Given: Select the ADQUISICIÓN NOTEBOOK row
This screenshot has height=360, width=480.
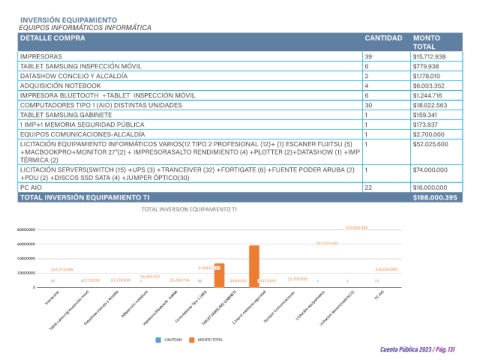Looking at the screenshot, I should 240,86.
